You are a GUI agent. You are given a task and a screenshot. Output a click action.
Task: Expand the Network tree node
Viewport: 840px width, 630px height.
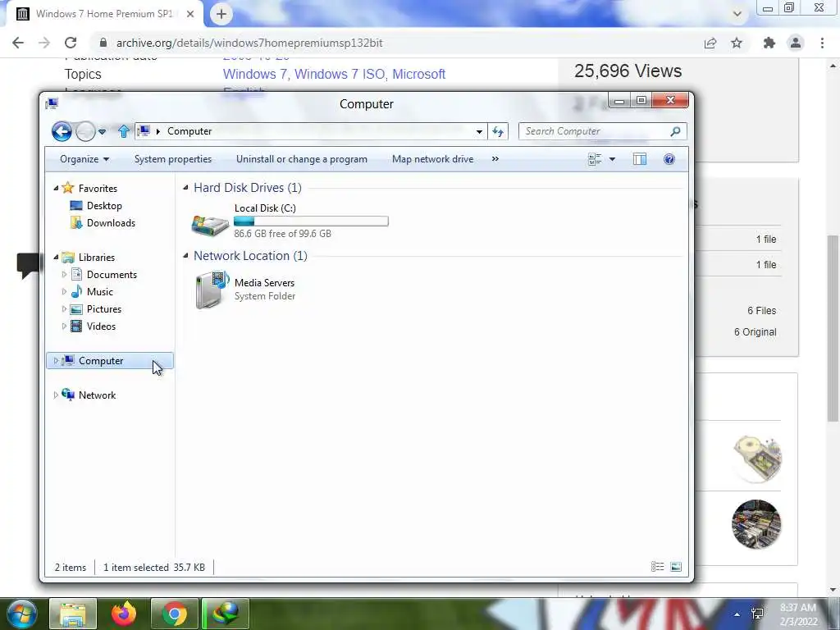pos(56,395)
